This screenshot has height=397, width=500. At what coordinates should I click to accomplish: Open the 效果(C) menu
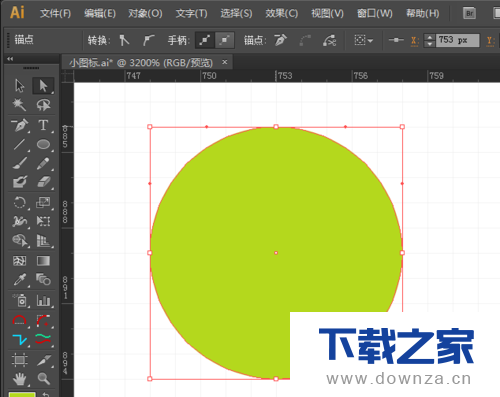point(282,13)
